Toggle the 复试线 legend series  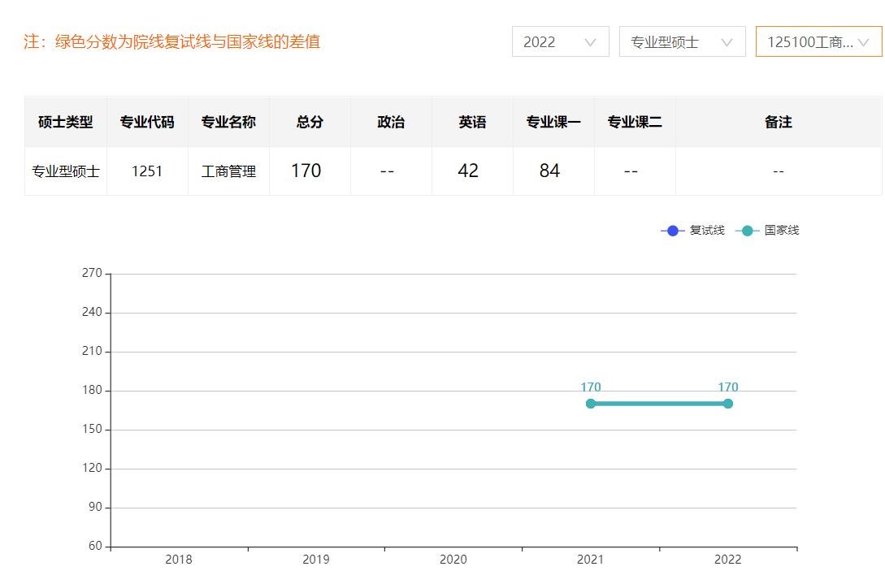[x=692, y=231]
